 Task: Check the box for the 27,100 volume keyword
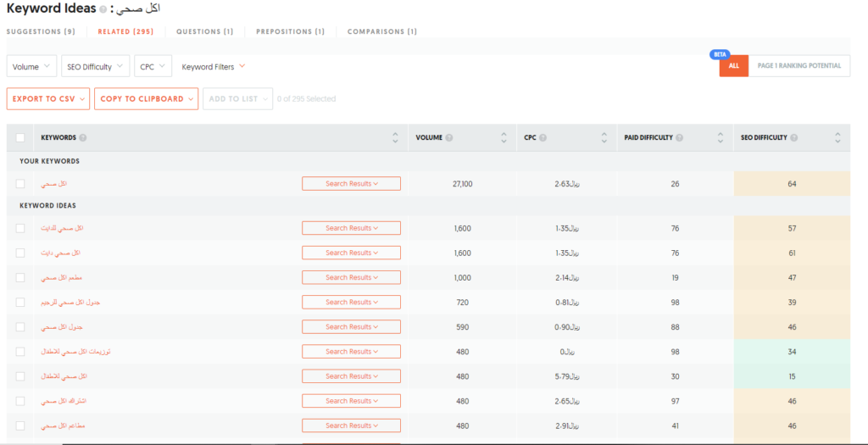(x=20, y=184)
